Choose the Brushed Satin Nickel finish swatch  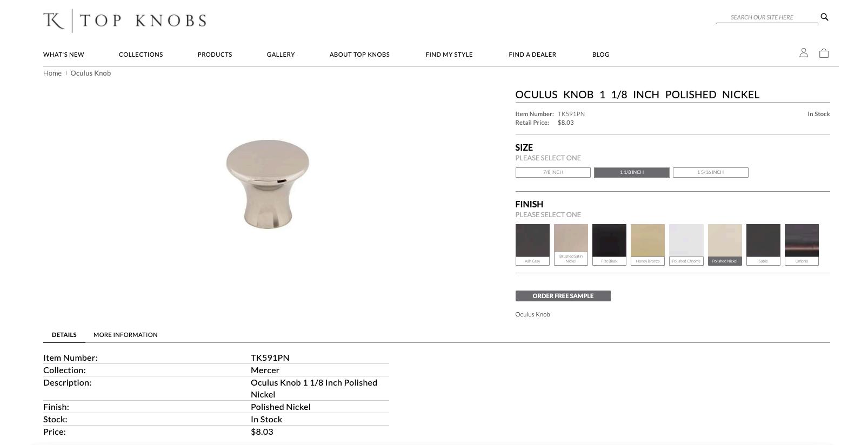[x=571, y=245]
